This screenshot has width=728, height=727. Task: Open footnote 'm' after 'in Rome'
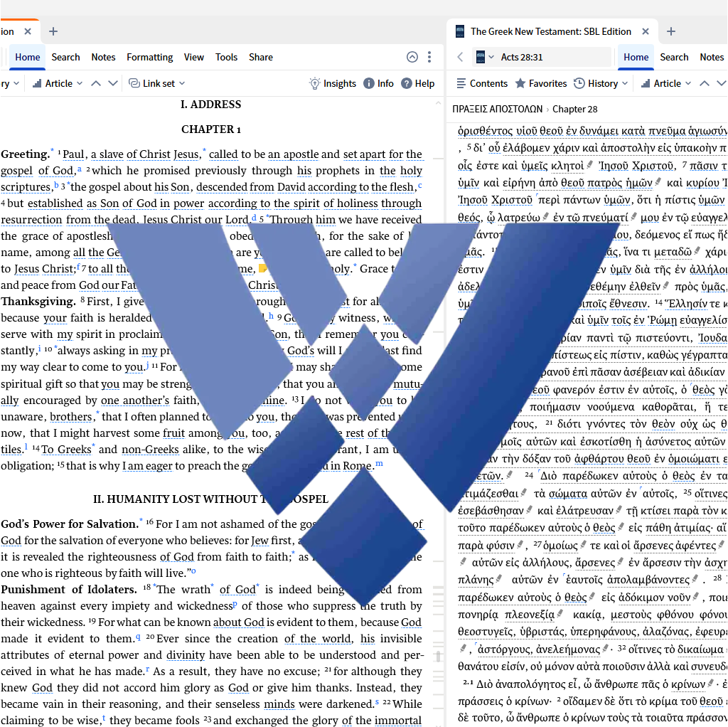(379, 463)
